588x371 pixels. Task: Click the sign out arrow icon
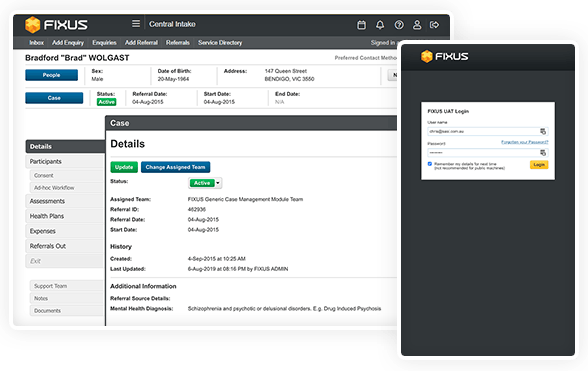pyautogui.click(x=435, y=25)
